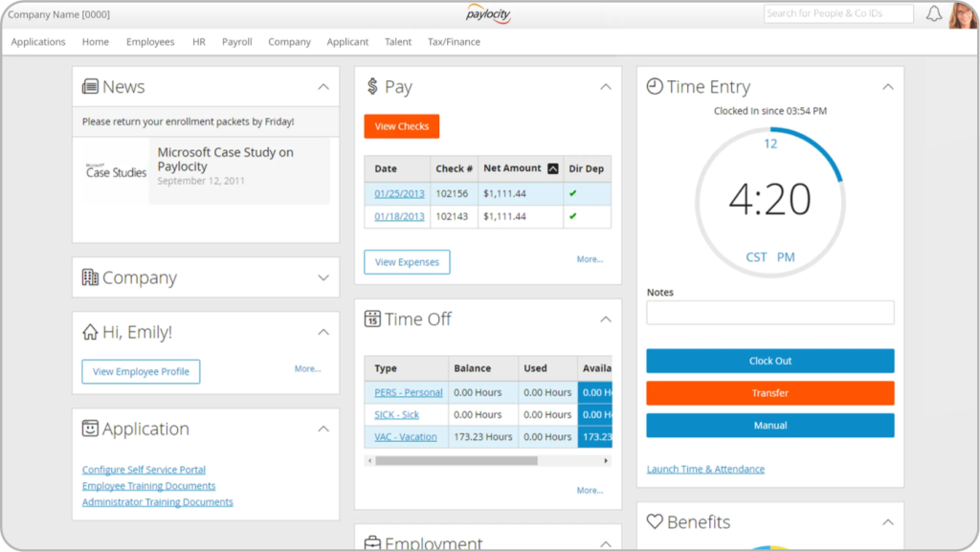Screen dimensions: 980x552
Task: Click the Pay dollar sign icon
Action: pos(372,87)
